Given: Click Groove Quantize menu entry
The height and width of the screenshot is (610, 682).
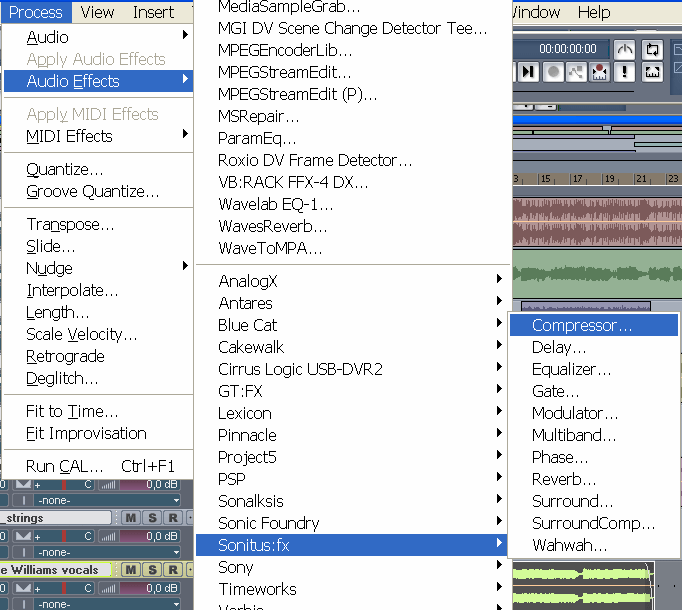Looking at the screenshot, I should pyautogui.click(x=98, y=191).
